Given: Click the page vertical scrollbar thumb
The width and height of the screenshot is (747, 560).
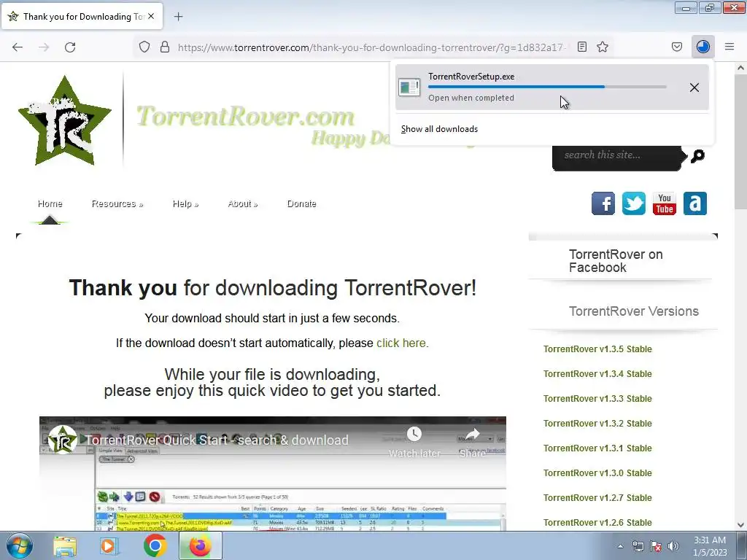Looking at the screenshot, I should point(741,141).
